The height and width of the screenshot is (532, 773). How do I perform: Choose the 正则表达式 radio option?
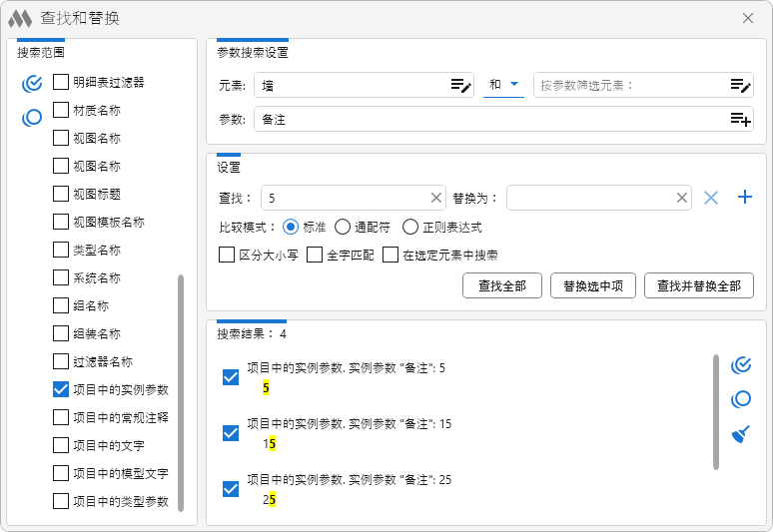(412, 227)
